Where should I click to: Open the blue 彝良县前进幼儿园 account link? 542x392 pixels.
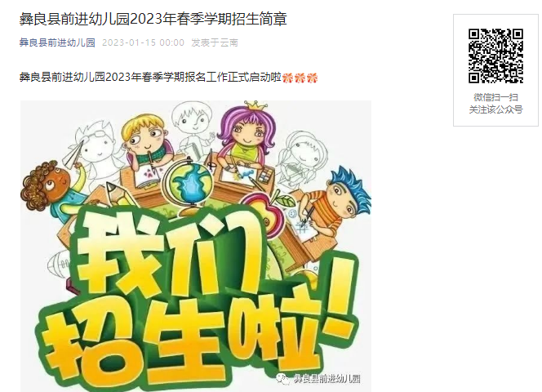click(x=57, y=42)
